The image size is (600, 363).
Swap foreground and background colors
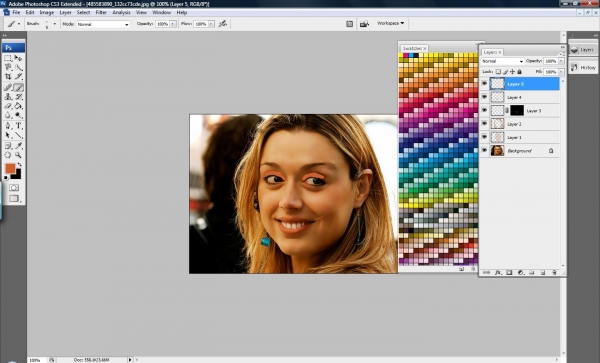tap(19, 165)
